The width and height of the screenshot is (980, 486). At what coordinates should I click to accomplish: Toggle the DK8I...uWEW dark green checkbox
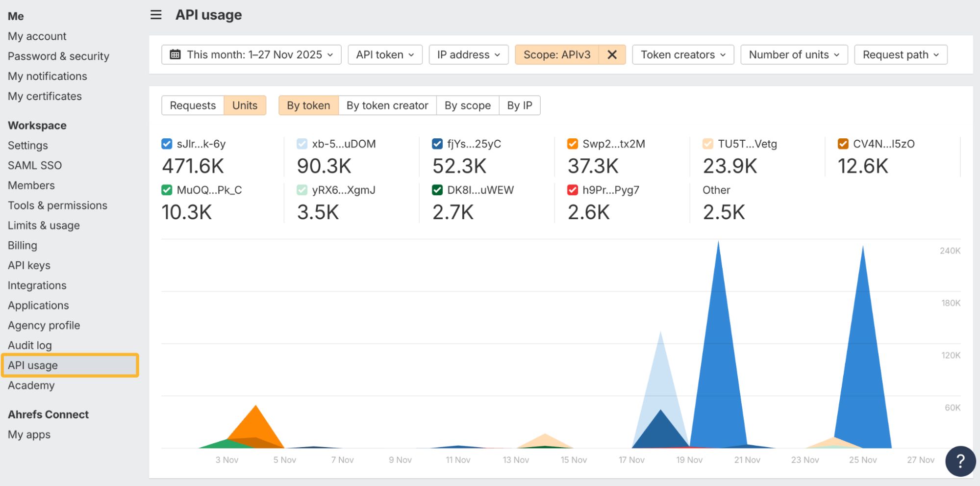coord(437,190)
